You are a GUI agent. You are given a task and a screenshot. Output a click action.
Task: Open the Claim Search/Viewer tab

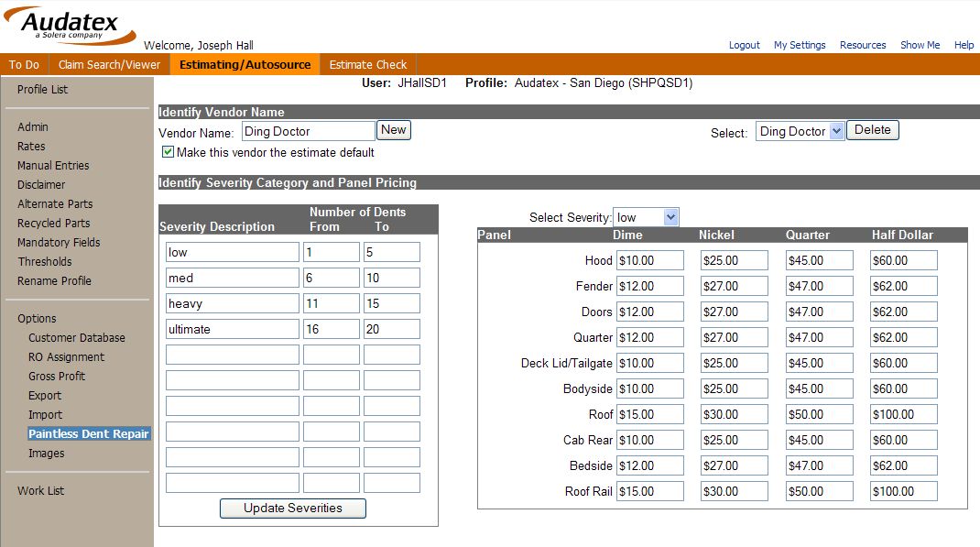(x=109, y=64)
